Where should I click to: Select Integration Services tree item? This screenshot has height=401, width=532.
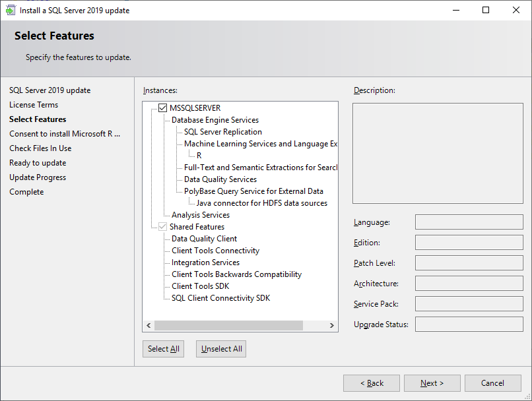206,262
